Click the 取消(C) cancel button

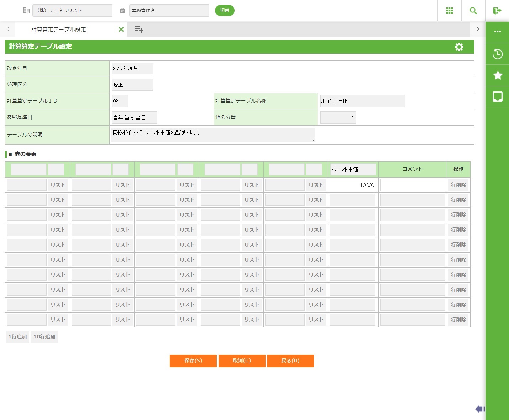tap(242, 361)
